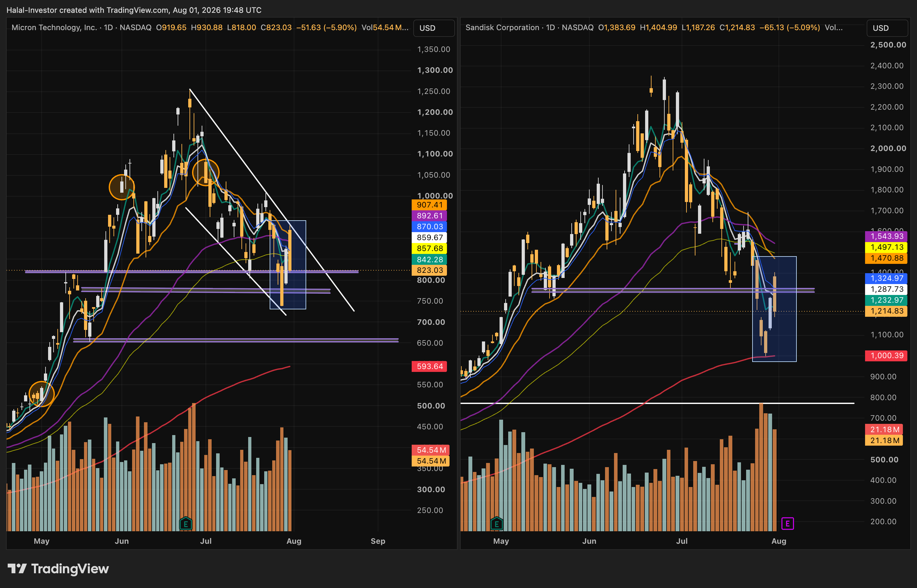The height and width of the screenshot is (588, 917).
Task: Click the purple 1,543.93 price label
Action: (886, 236)
